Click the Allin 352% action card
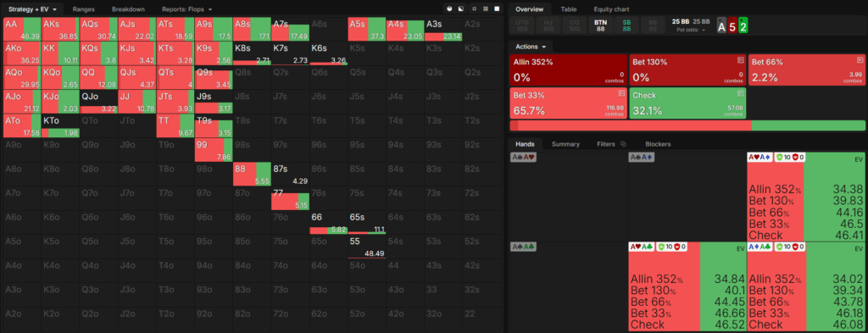868x333 pixels. click(569, 69)
